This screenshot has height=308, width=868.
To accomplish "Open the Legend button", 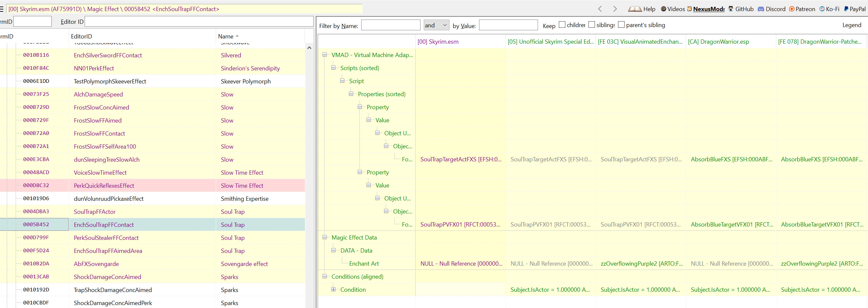I will click(x=851, y=25).
